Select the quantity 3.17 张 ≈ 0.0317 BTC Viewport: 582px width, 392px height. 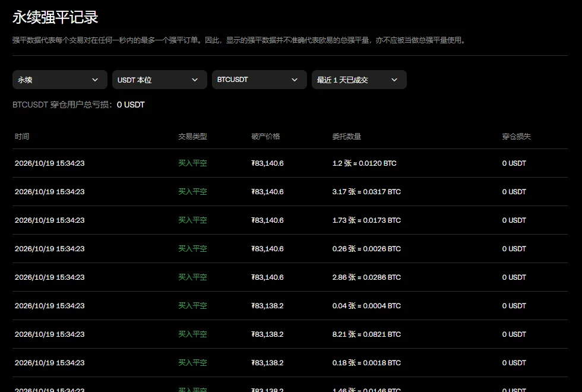(x=367, y=192)
